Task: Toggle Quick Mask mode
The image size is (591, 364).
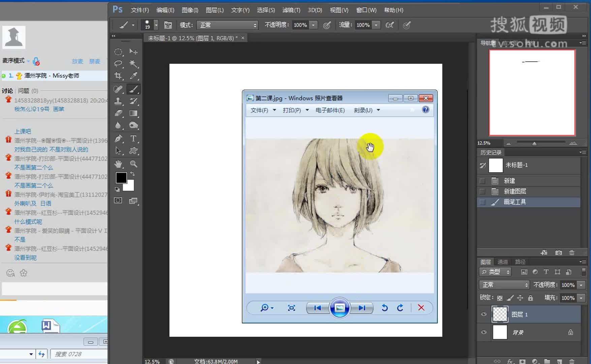Action: tap(118, 201)
